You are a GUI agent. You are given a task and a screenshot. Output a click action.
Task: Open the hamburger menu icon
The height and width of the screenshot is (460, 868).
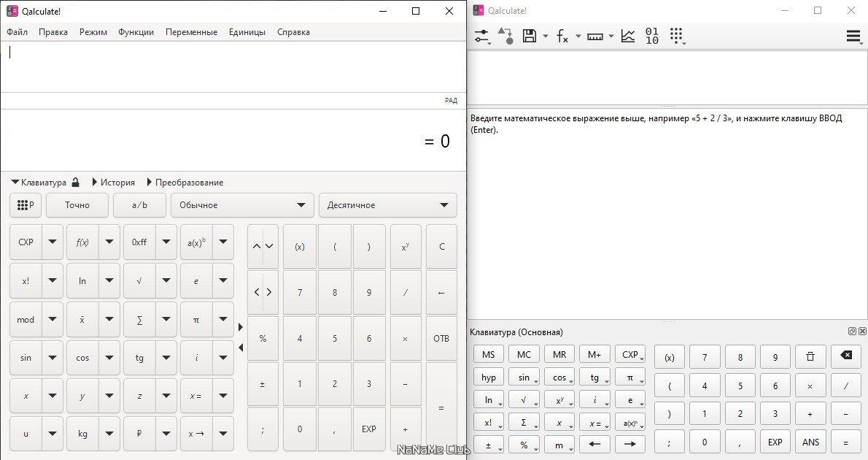tap(853, 36)
